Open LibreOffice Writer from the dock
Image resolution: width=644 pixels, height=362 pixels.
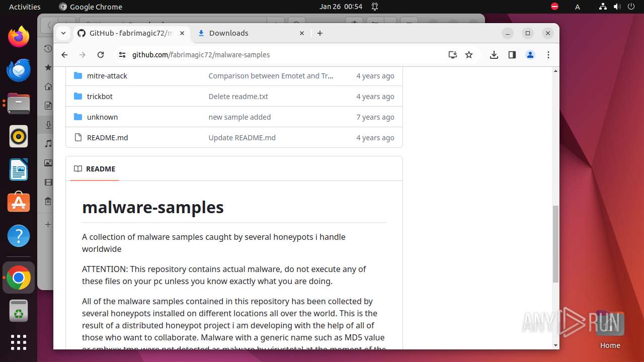point(19,169)
